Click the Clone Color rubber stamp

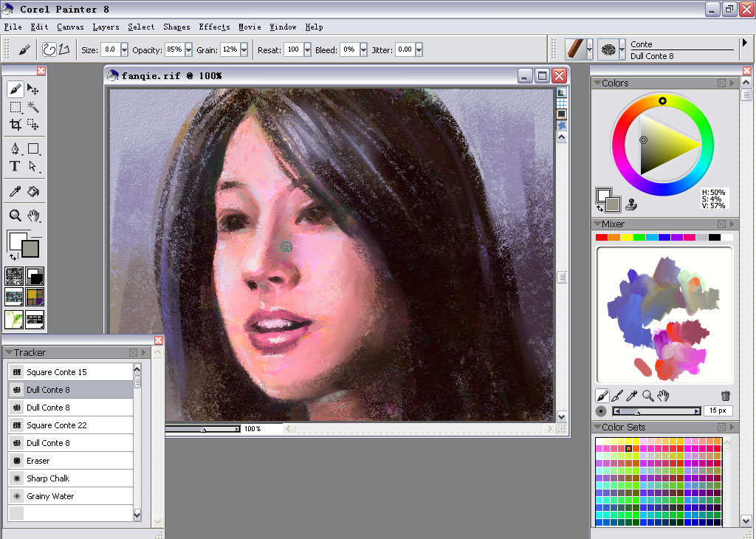click(x=630, y=205)
